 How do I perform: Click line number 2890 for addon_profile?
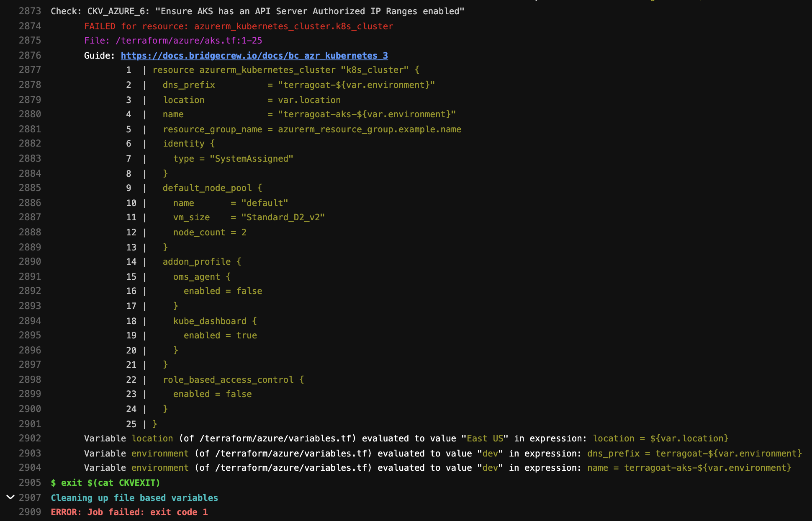click(30, 261)
